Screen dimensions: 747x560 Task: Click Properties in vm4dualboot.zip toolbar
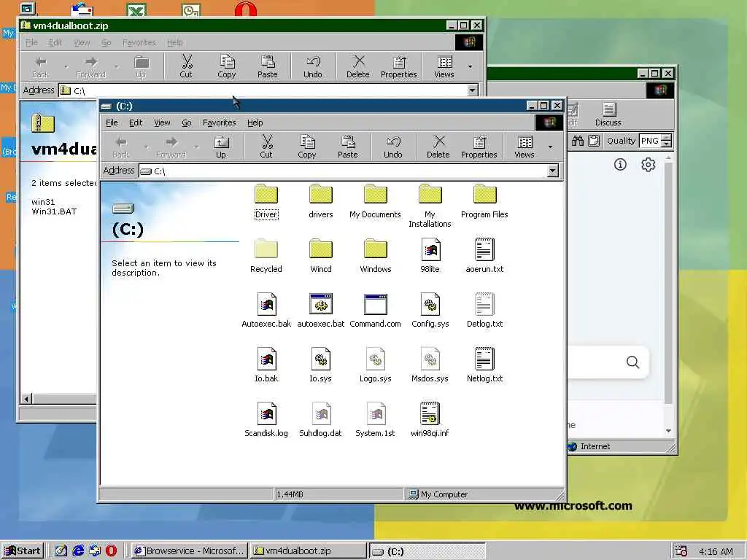399,66
